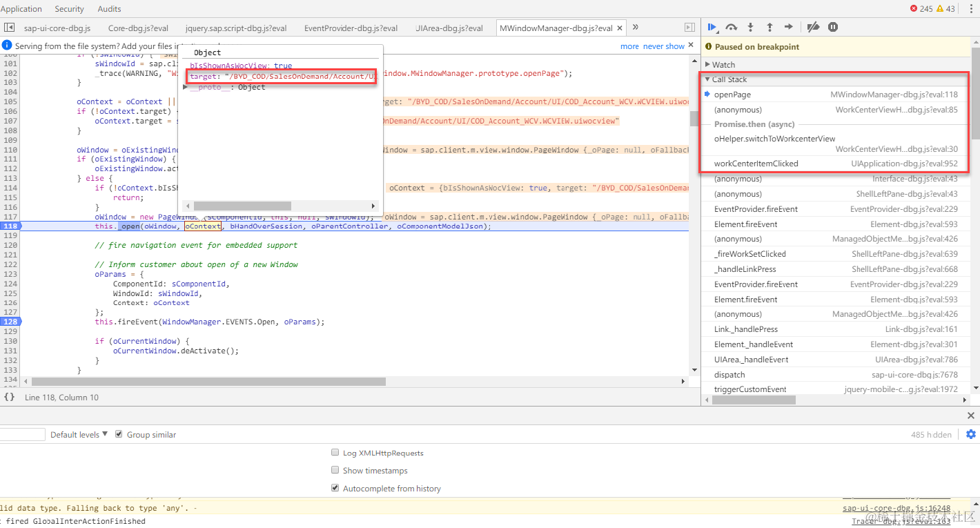Click the call stack pane horizontal scrollbar

[754, 400]
